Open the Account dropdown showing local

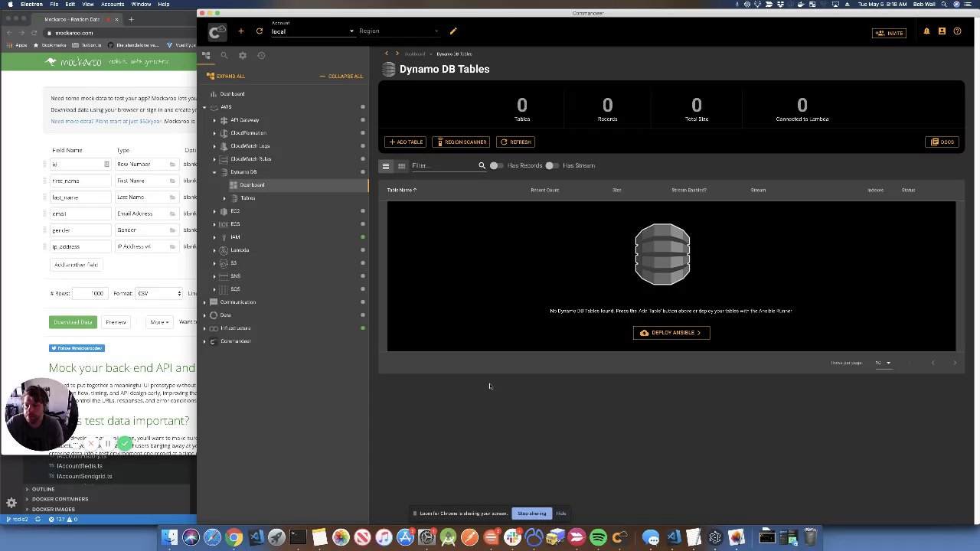(312, 31)
